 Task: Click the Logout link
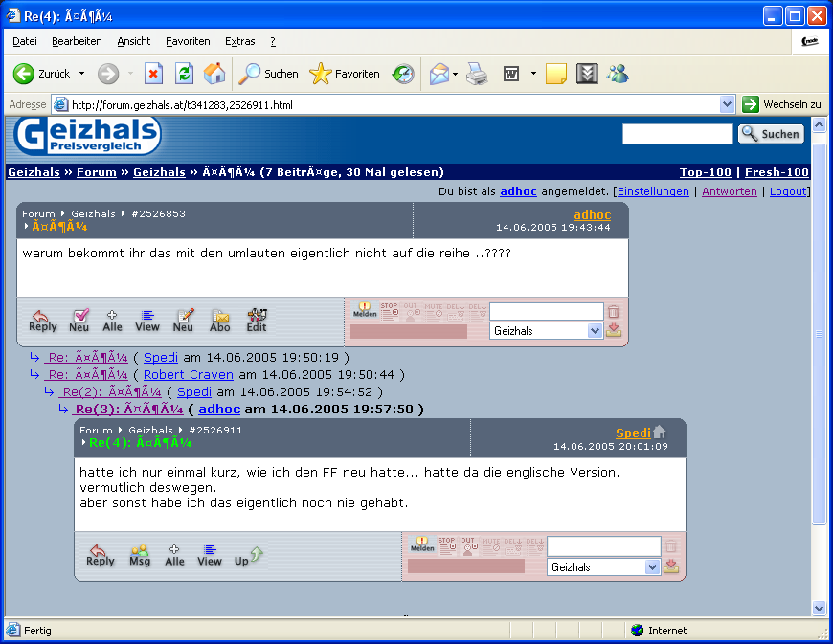(788, 191)
